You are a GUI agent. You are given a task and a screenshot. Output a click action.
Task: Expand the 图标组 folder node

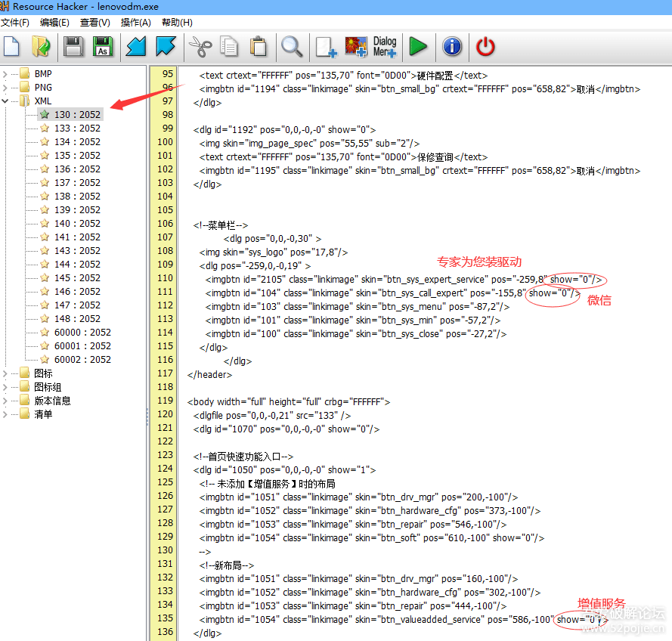coord(5,387)
